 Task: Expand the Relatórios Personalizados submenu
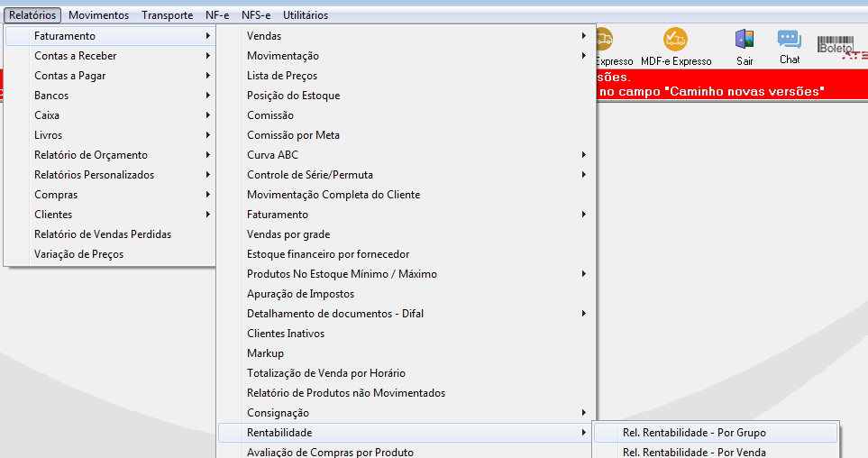(110, 175)
